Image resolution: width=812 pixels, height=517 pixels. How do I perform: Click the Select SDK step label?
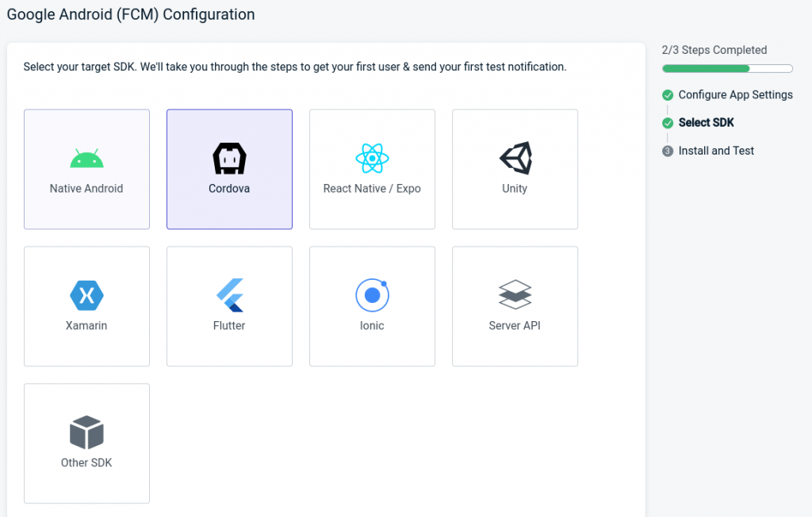(x=705, y=122)
